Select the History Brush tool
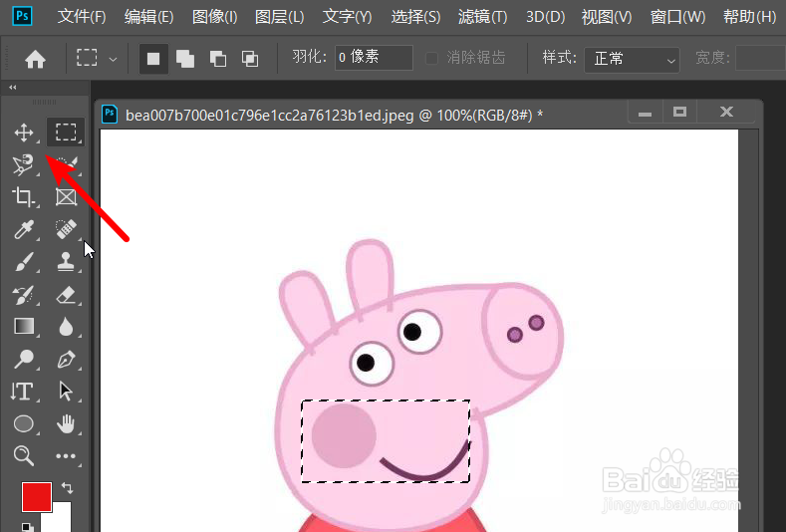Screen dimensions: 786x532 click(x=24, y=295)
